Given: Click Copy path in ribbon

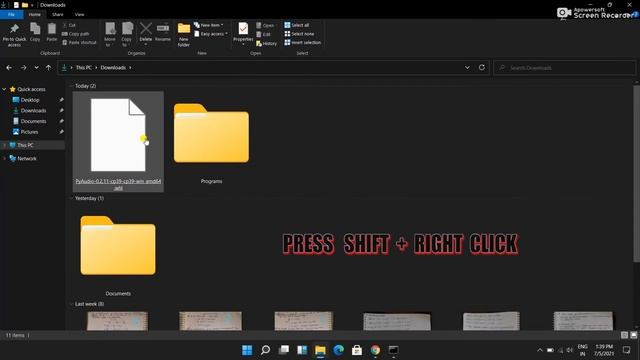Looking at the screenshot, I should click(76, 34).
